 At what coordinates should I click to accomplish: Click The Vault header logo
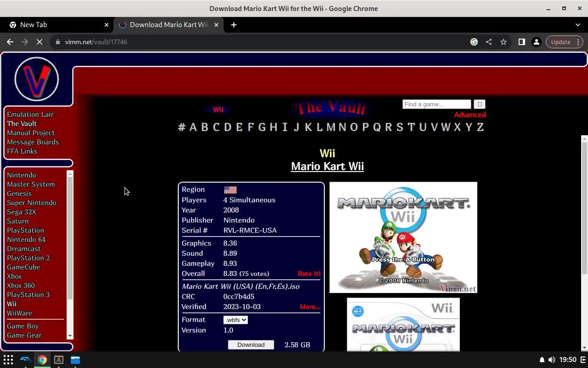(x=331, y=108)
